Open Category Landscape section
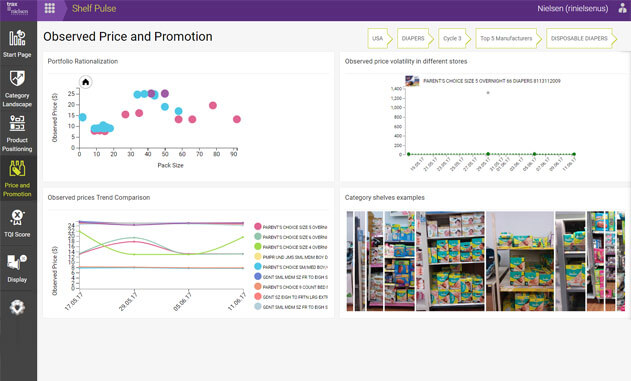The image size is (631, 381). tap(17, 89)
